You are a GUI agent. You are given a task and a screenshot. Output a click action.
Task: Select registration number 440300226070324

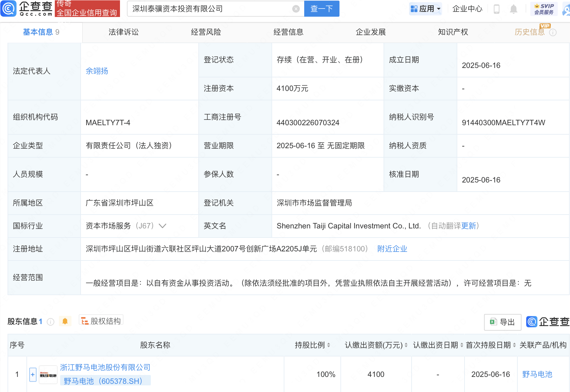click(x=308, y=123)
